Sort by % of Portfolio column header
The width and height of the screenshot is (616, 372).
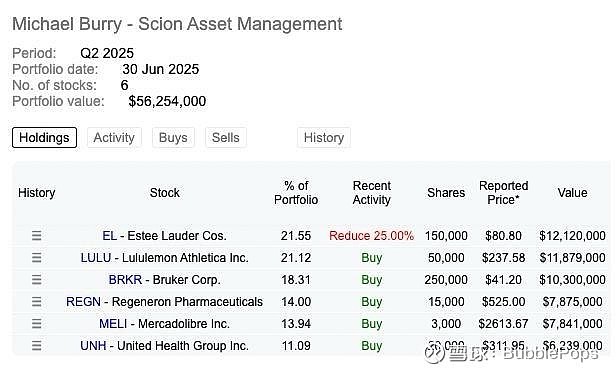pyautogui.click(x=296, y=192)
